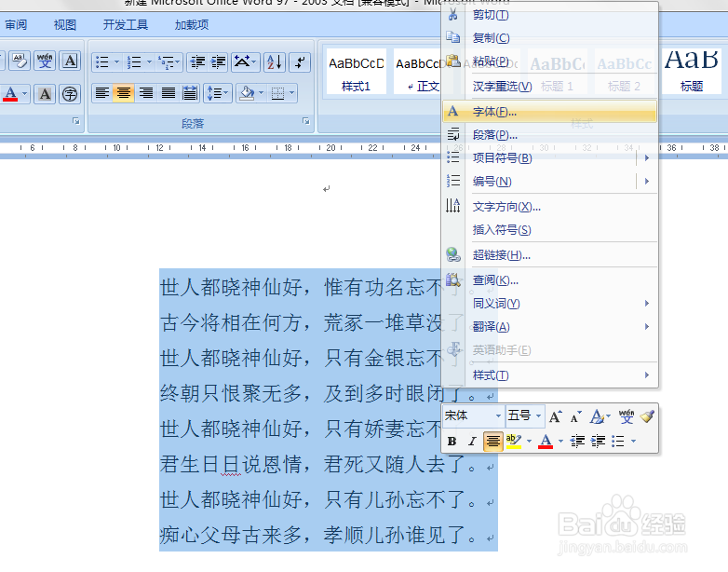Justify text using the ribbon button
728x572 pixels.
(169, 93)
